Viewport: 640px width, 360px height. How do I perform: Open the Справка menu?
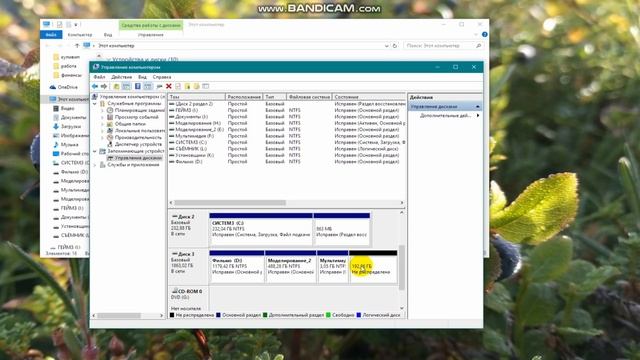coord(162,77)
